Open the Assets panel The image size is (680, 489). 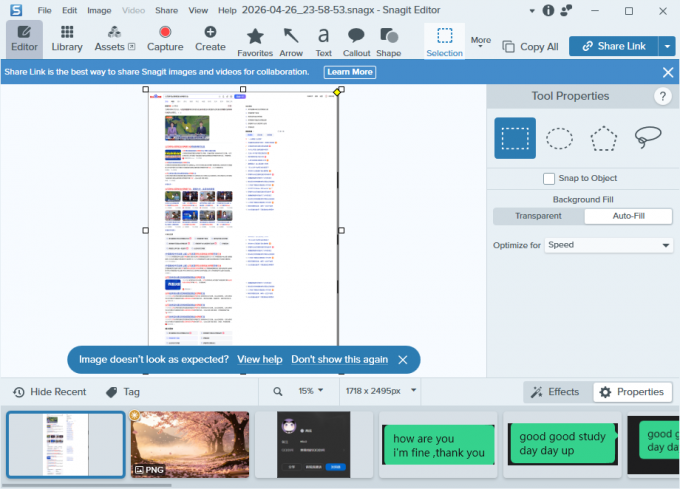pyautogui.click(x=115, y=39)
